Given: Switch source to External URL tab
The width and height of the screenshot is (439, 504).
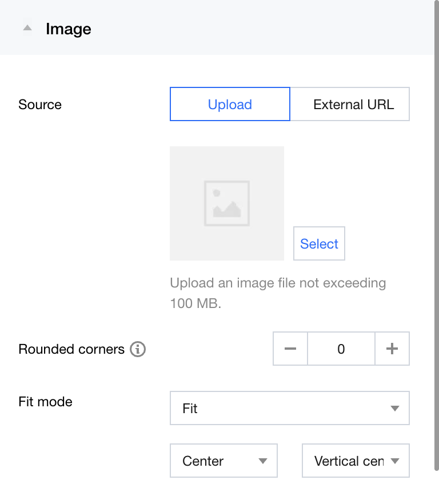Looking at the screenshot, I should point(353,105).
